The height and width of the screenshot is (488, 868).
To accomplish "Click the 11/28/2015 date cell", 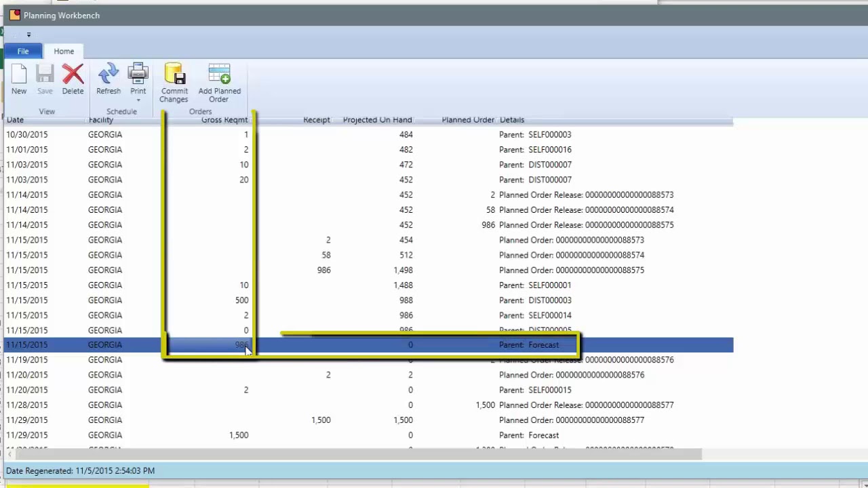I will 27,405.
